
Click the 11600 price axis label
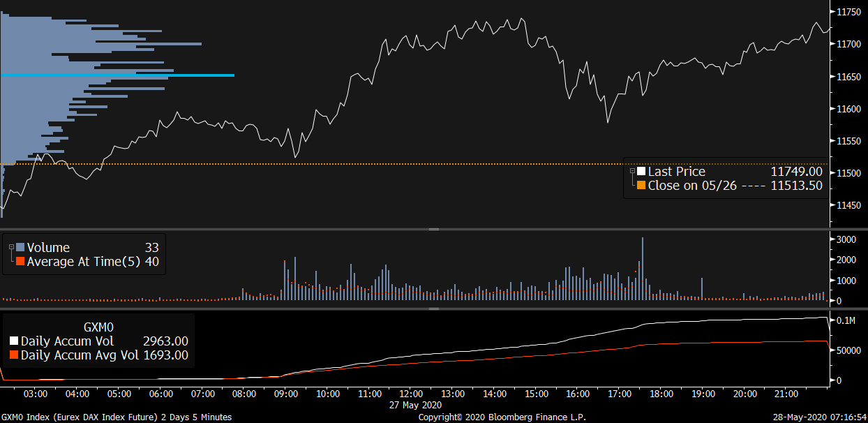[848, 109]
